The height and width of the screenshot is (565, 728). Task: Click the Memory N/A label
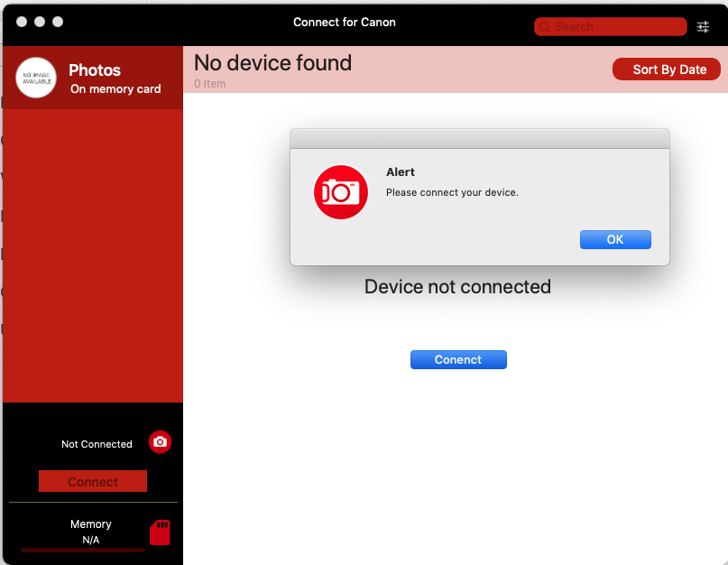(91, 532)
